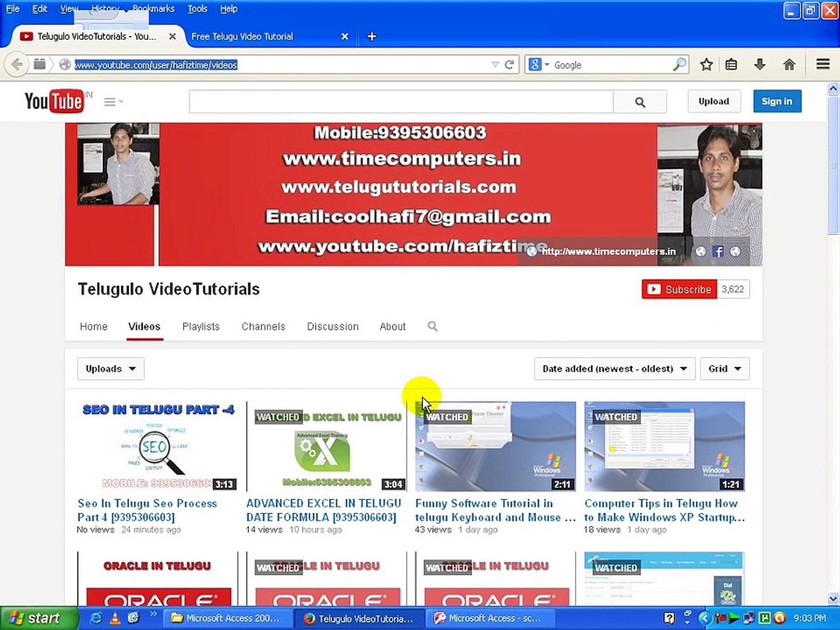Image resolution: width=840 pixels, height=630 pixels.
Task: Click the site identity globe icon
Action: pyautogui.click(x=65, y=65)
